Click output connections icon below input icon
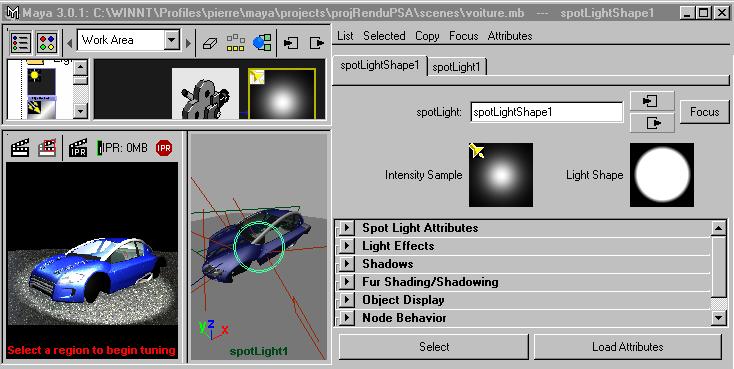This screenshot has height=369, width=734. point(652,123)
